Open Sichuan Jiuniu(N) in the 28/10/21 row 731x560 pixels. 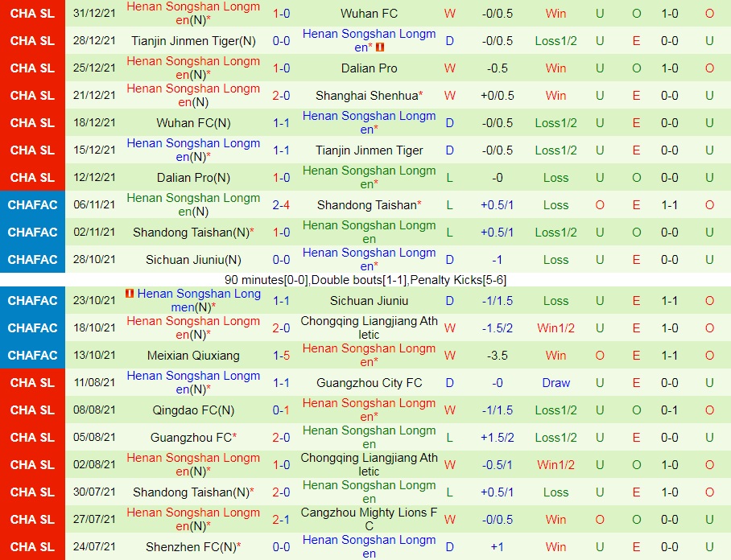tap(193, 260)
